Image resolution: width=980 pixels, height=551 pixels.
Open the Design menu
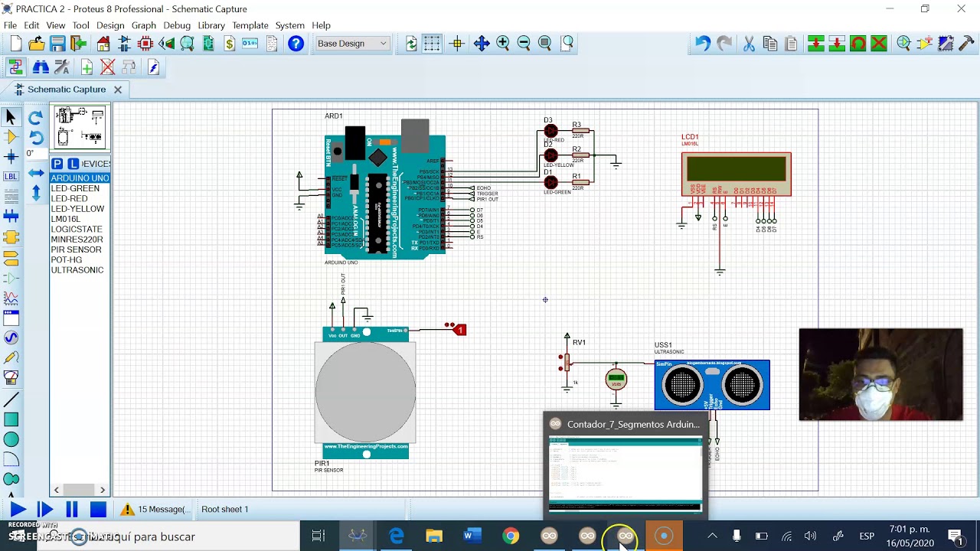pos(110,25)
